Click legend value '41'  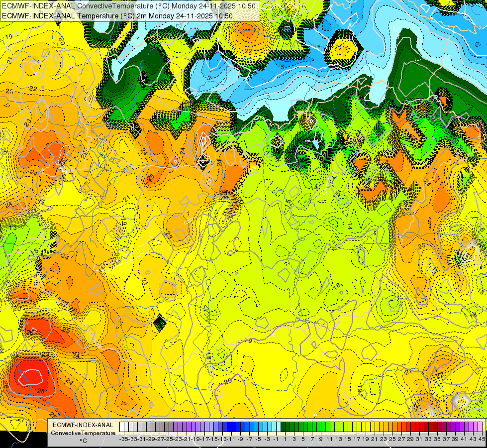tap(464, 439)
